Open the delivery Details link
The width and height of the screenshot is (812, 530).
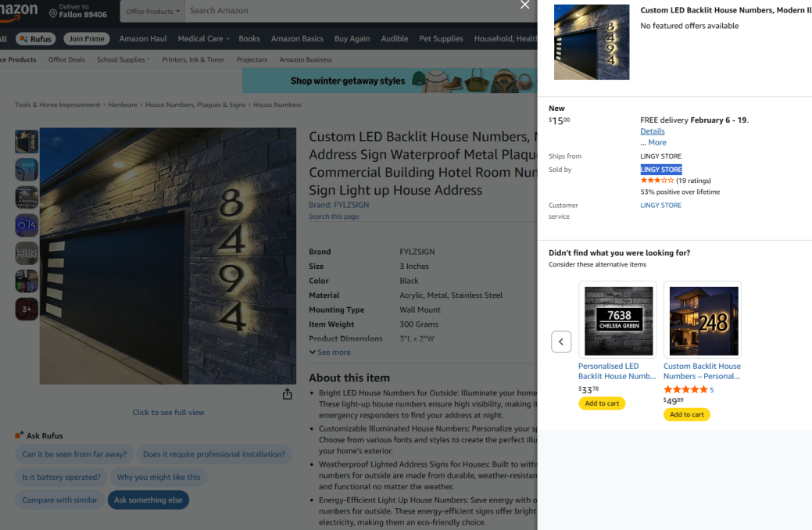[653, 131]
